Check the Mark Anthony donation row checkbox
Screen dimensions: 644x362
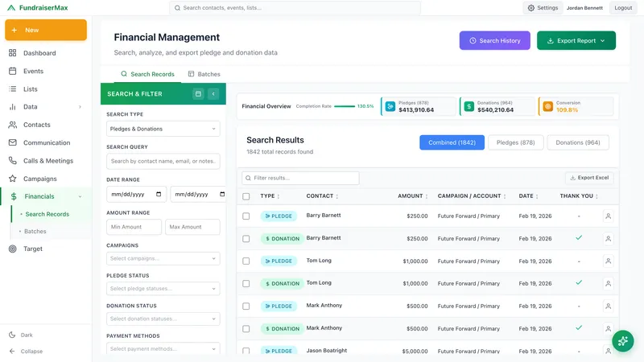246,329
